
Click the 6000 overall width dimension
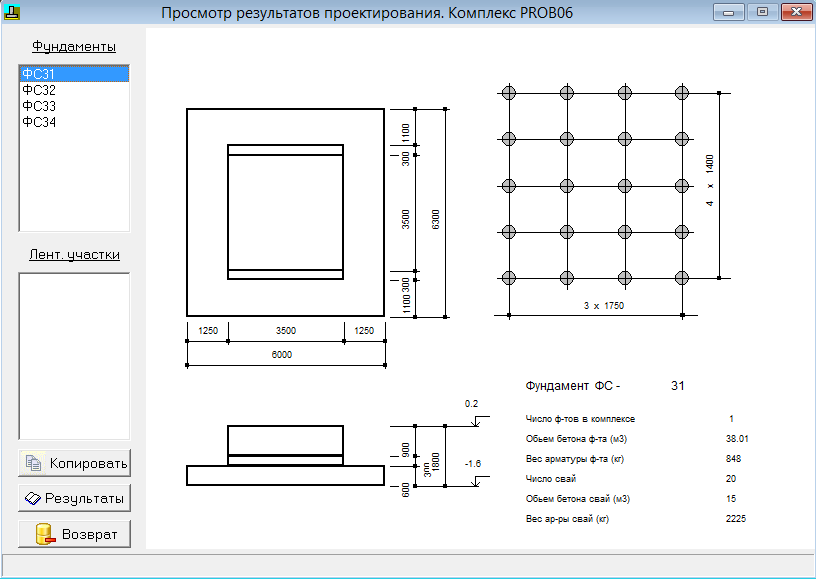282,354
